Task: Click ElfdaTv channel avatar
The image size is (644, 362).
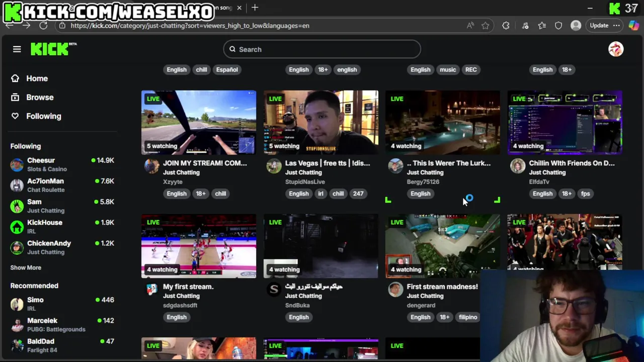Action: [518, 166]
